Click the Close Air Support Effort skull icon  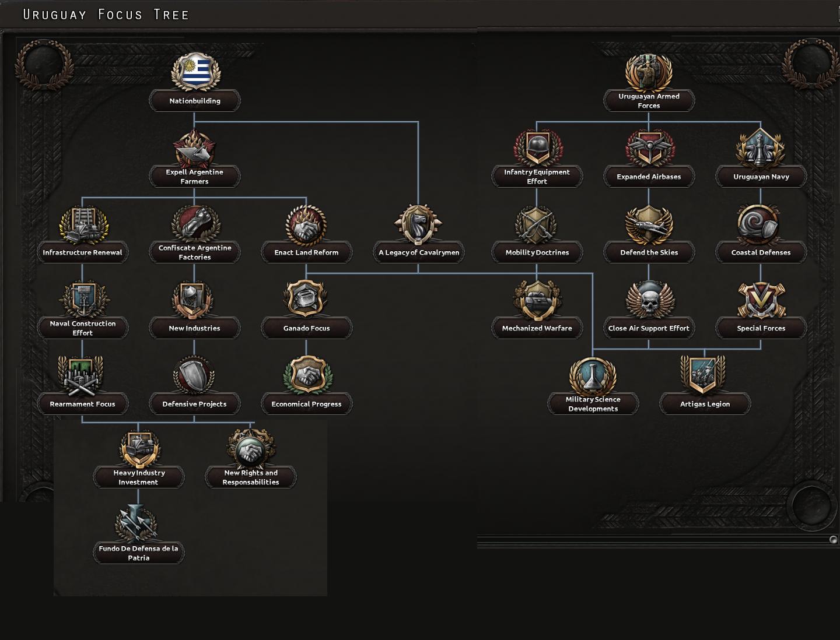[649, 300]
